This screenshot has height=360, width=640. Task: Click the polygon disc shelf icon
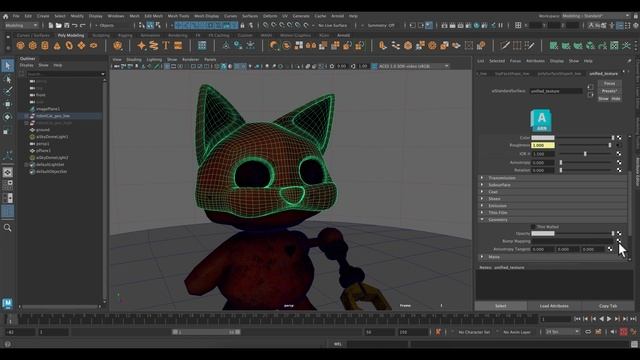tap(94, 45)
